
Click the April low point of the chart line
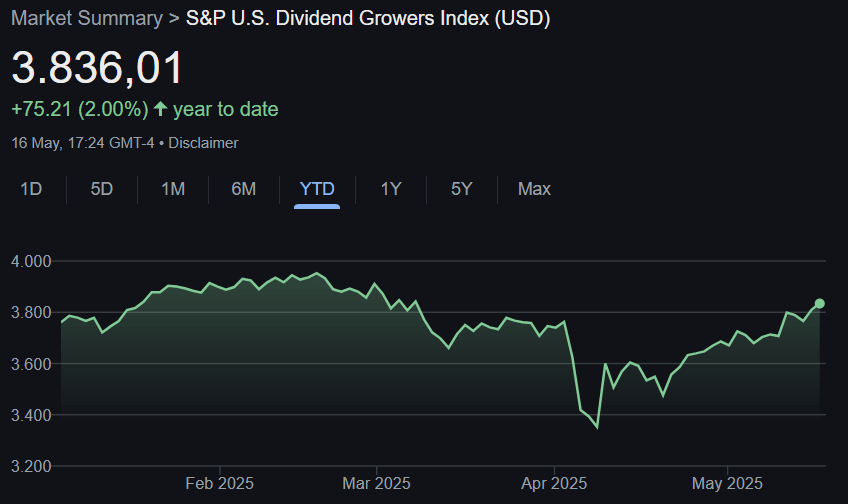click(597, 428)
